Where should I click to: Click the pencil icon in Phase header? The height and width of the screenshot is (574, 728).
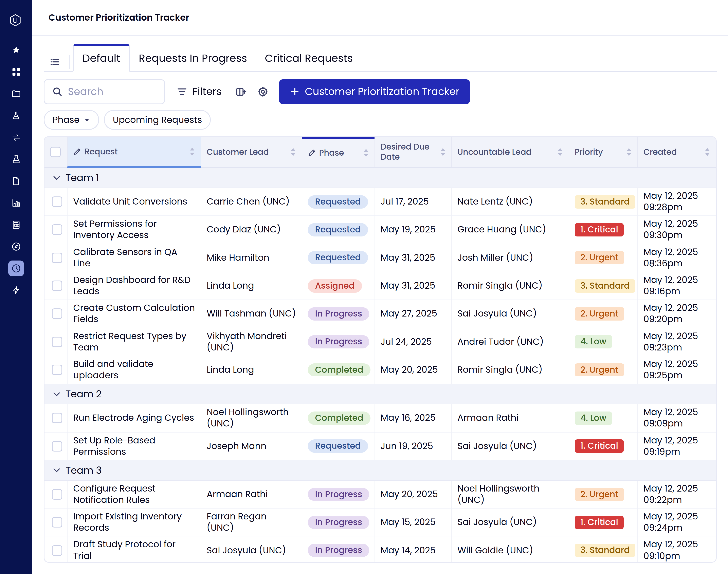[312, 153]
